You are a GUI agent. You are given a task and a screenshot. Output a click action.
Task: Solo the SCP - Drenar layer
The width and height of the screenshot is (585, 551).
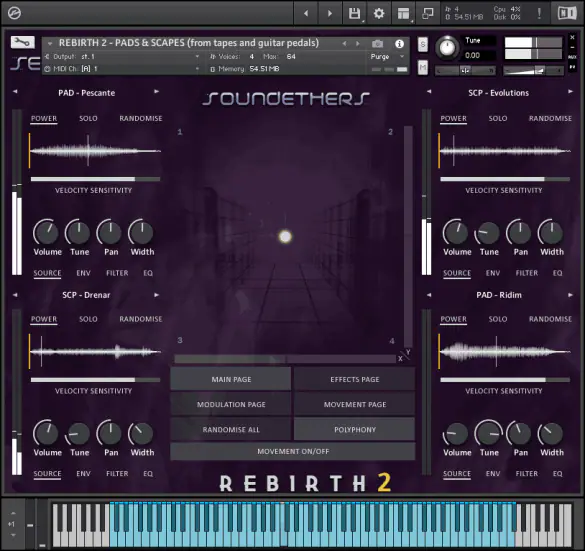point(88,319)
